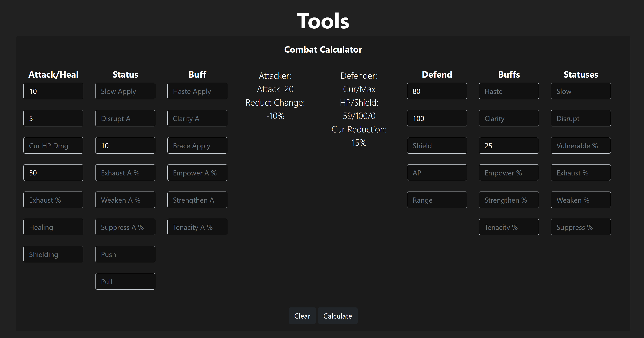Focus the Haste field under Buffs
The image size is (644, 338).
point(509,91)
